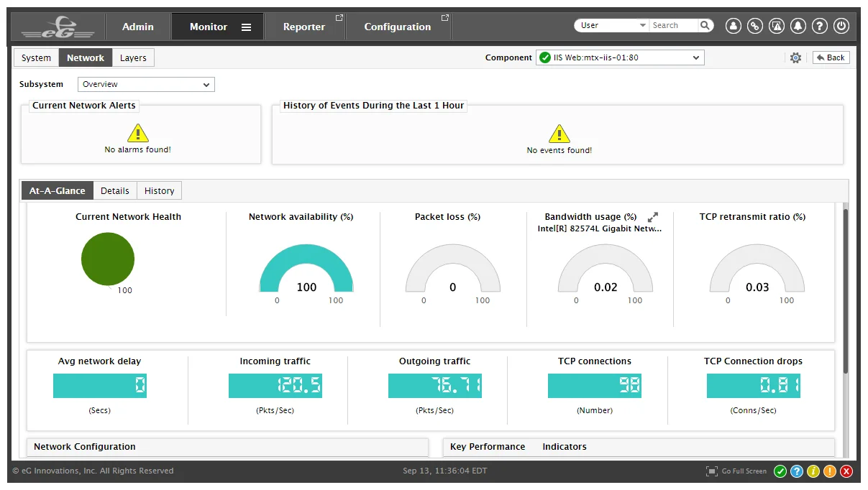Viewport: 868px width, 490px height.
Task: Open the monitor alert warning icon
Action: tap(777, 26)
